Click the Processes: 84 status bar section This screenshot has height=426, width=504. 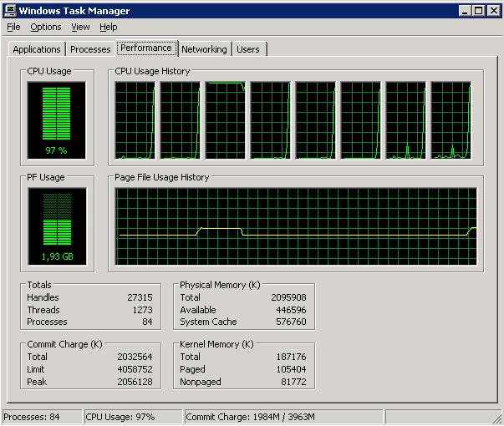(42, 417)
